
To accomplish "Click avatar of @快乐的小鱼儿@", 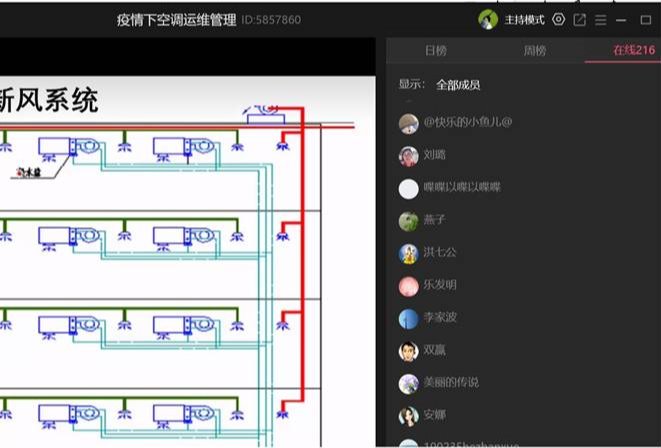I will click(408, 123).
